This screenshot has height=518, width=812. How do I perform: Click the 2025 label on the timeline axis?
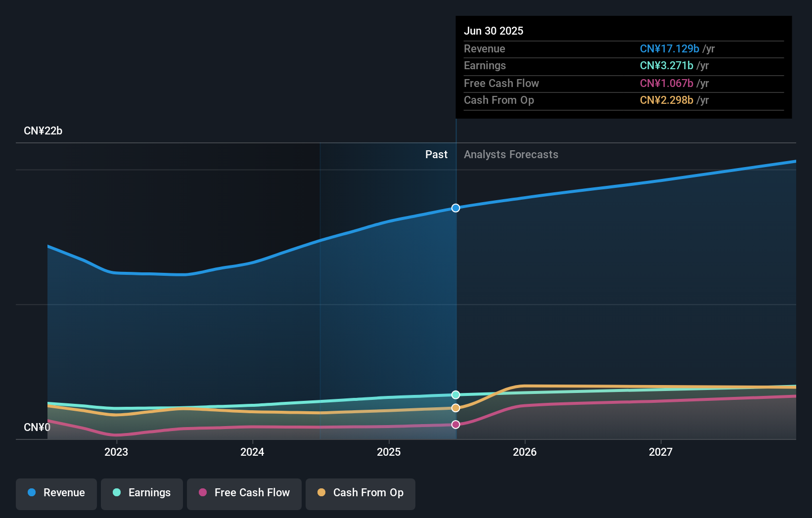(389, 452)
